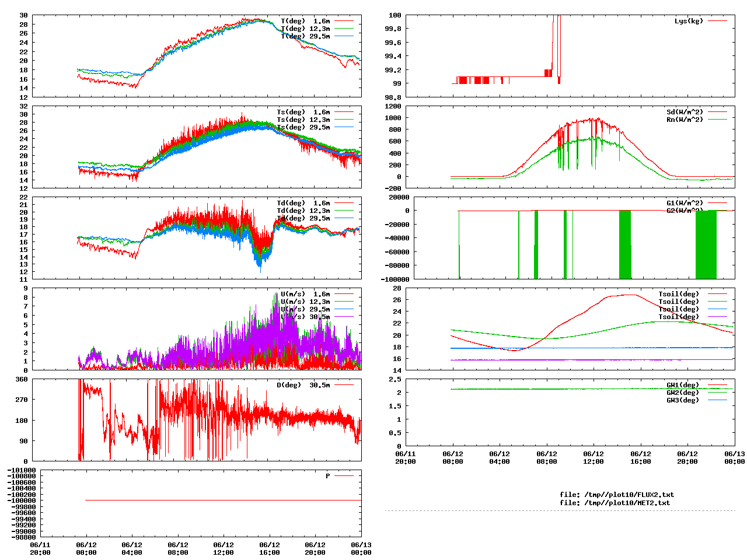The height and width of the screenshot is (560, 747).
Task: Click the 360 axis value on wind direction plot
Action: coord(22,379)
